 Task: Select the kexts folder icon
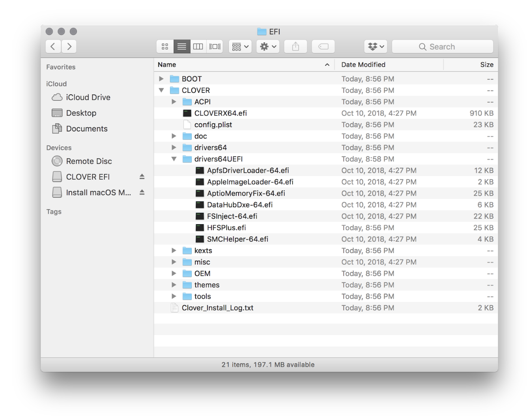[x=187, y=251]
